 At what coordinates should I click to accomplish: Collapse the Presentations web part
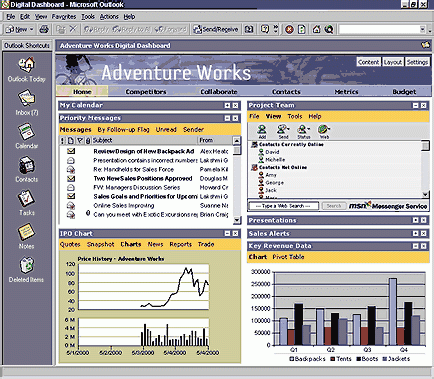415,220
